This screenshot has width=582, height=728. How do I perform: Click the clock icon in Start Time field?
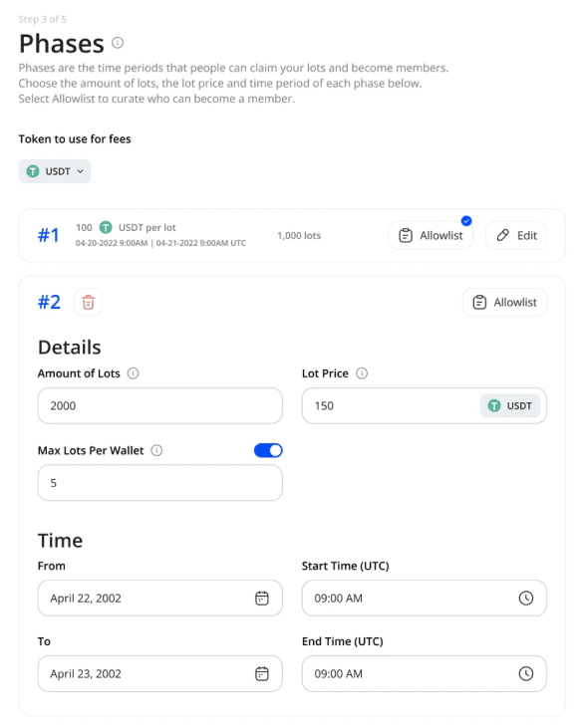pyautogui.click(x=526, y=598)
